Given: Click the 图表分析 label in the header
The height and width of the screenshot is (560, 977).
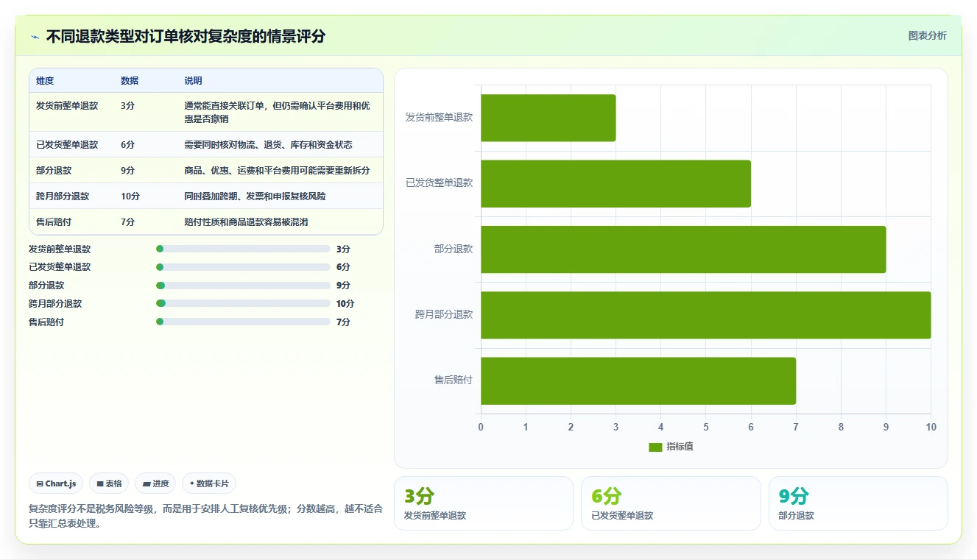Looking at the screenshot, I should tap(927, 35).
